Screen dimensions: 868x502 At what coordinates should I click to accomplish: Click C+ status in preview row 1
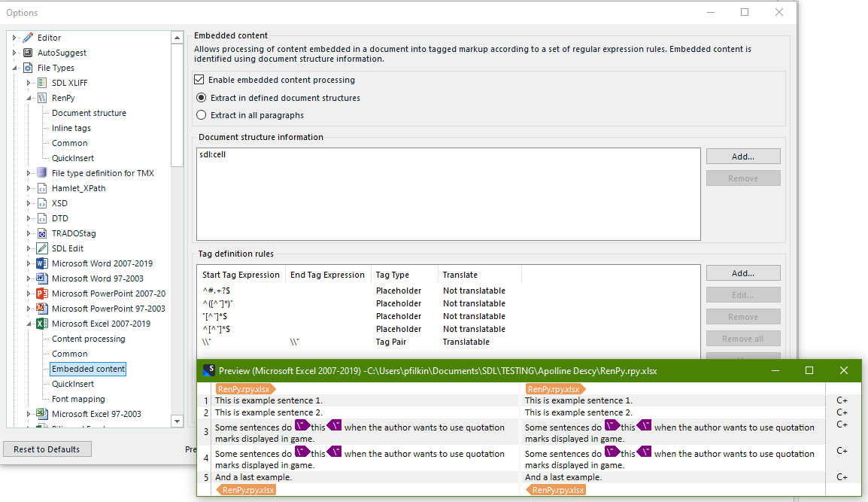pyautogui.click(x=842, y=400)
